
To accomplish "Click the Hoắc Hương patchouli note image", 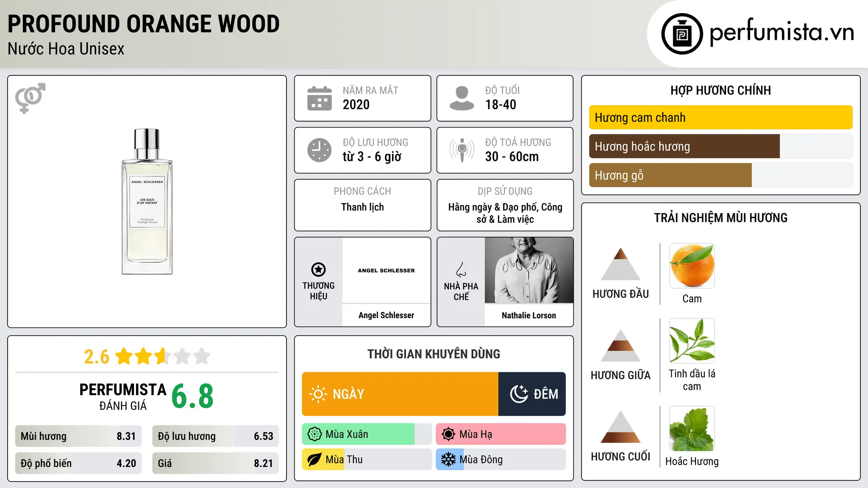I will pyautogui.click(x=692, y=429).
